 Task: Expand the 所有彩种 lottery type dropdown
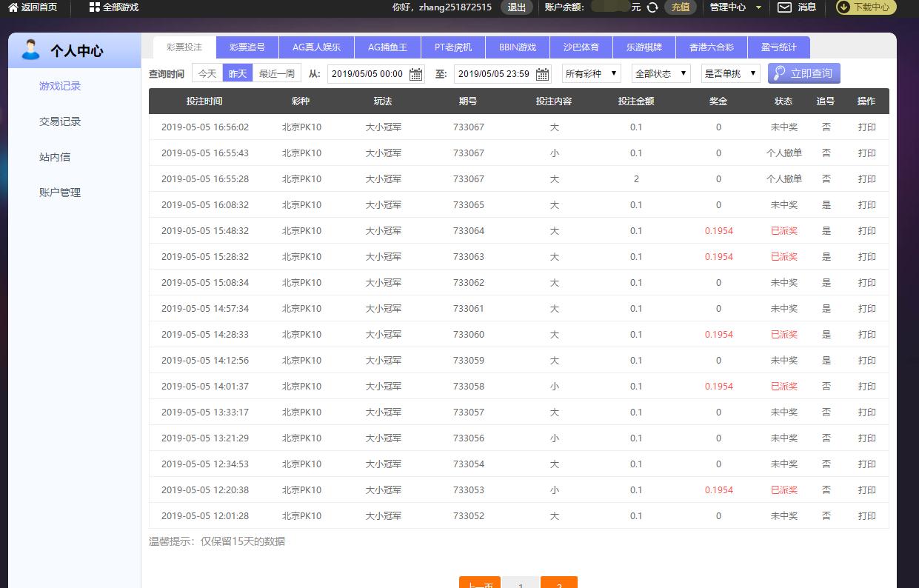point(592,73)
